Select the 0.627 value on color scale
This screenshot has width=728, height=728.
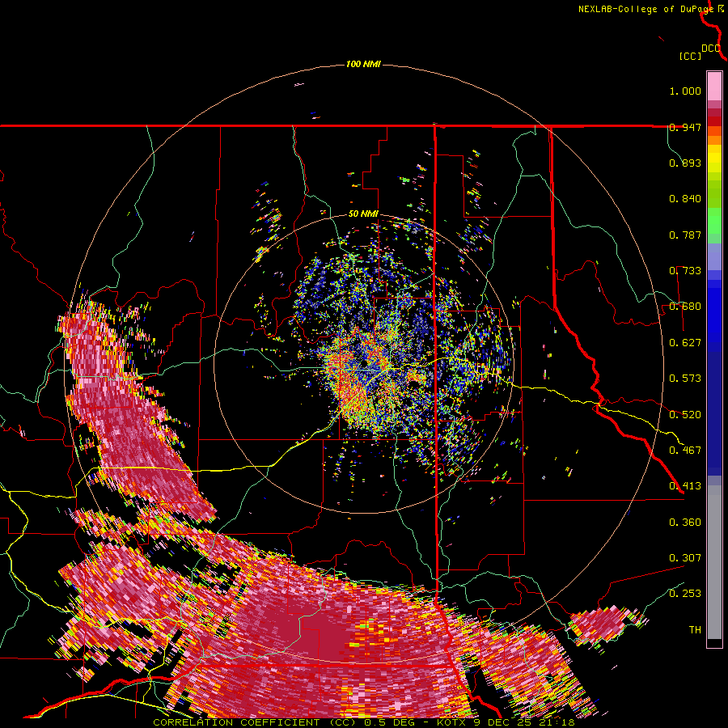(685, 343)
